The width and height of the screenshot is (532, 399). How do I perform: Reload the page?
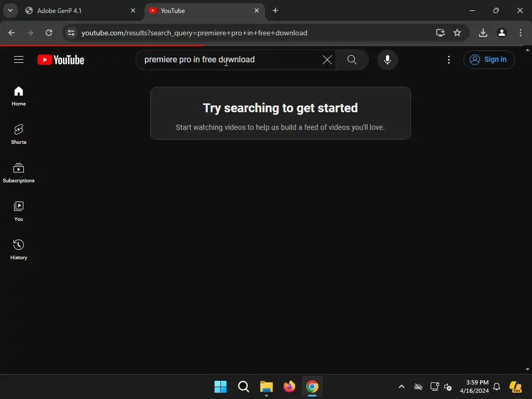click(x=49, y=33)
